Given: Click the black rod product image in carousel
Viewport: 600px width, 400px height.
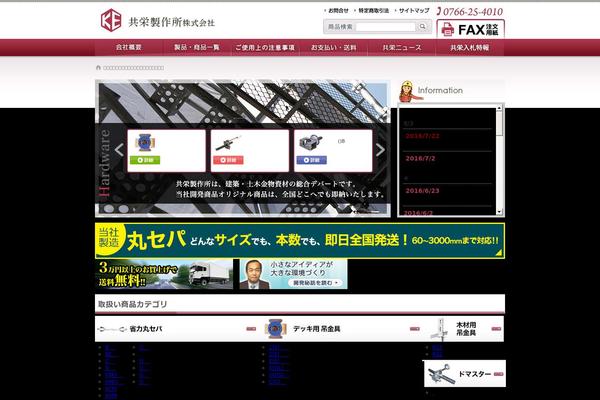Looking at the screenshot, I should point(228,143).
